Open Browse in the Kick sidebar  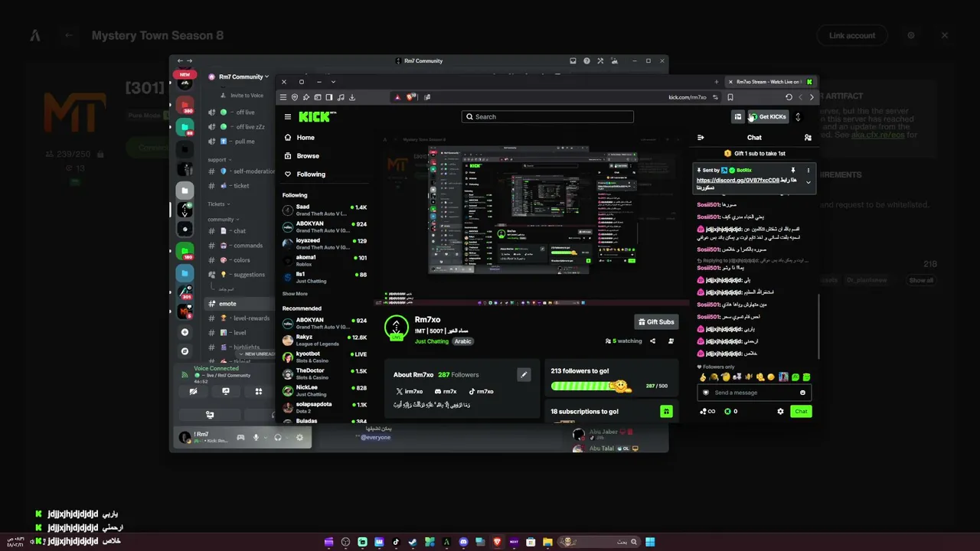(302, 156)
